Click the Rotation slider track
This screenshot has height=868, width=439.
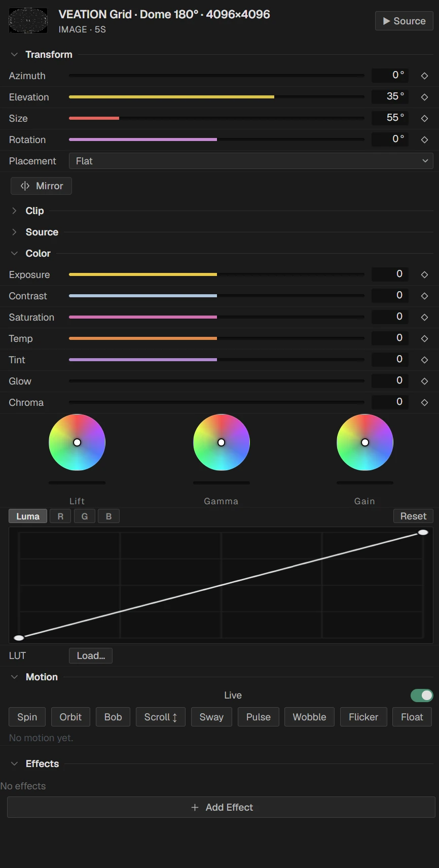(216, 140)
